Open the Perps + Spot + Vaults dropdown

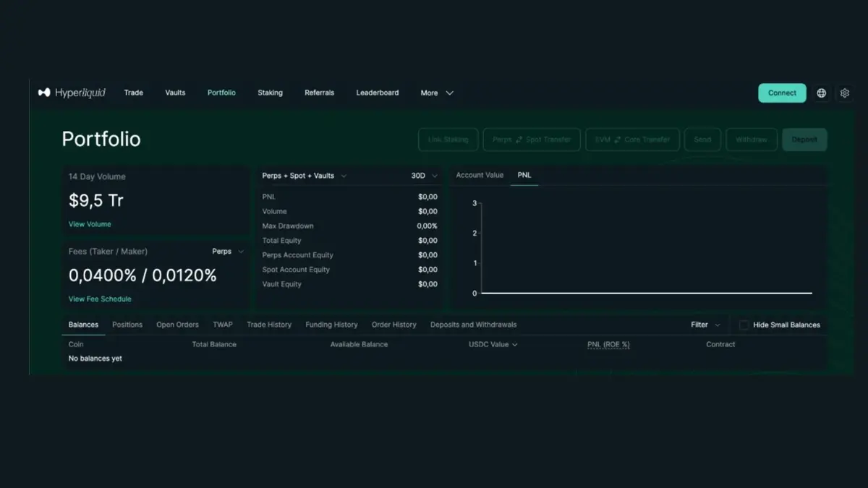[304, 176]
